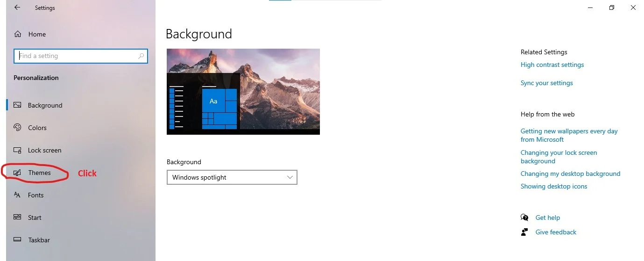644x261 pixels.
Task: Open High contrast settings link
Action: 552,65
